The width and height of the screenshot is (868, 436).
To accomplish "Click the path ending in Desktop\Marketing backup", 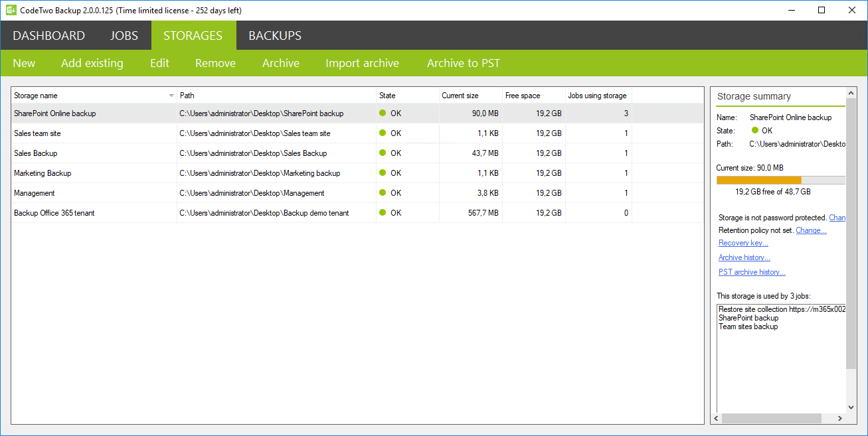I will pyautogui.click(x=260, y=173).
